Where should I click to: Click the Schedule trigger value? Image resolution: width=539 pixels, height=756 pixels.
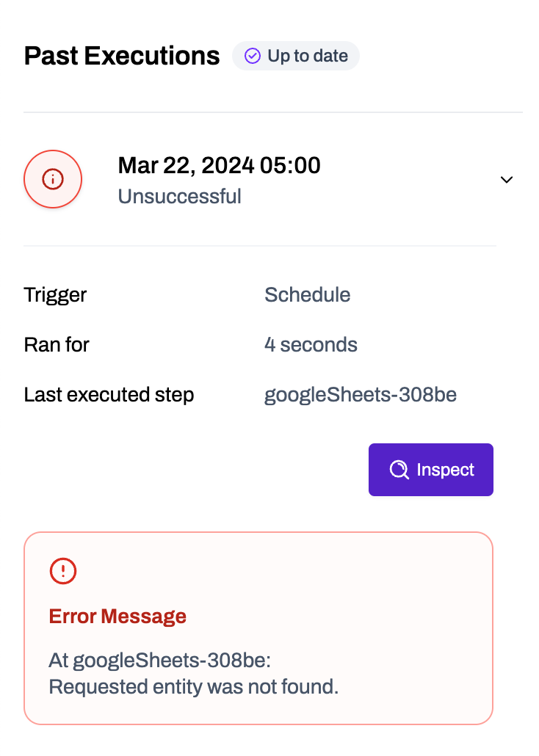307,295
